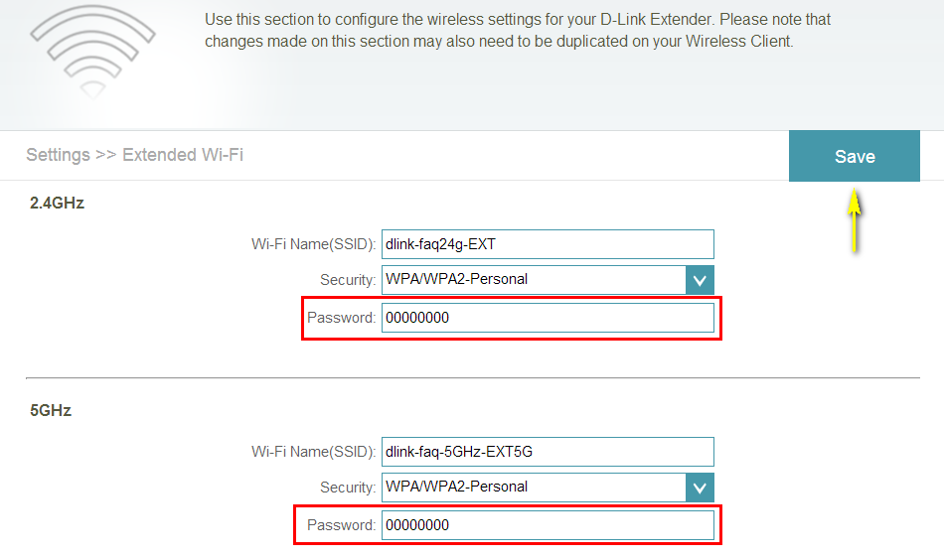Click the D-Link Extender description text

click(x=517, y=31)
